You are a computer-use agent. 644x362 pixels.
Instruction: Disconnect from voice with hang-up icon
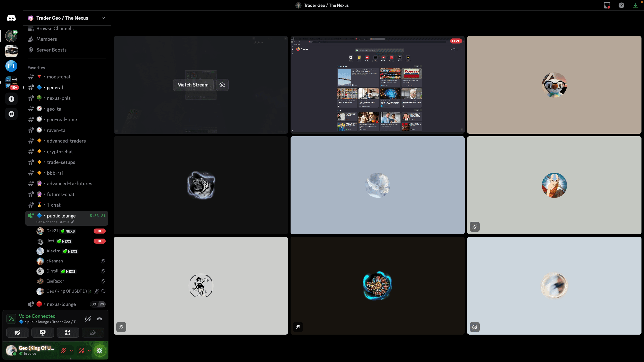[99, 319]
